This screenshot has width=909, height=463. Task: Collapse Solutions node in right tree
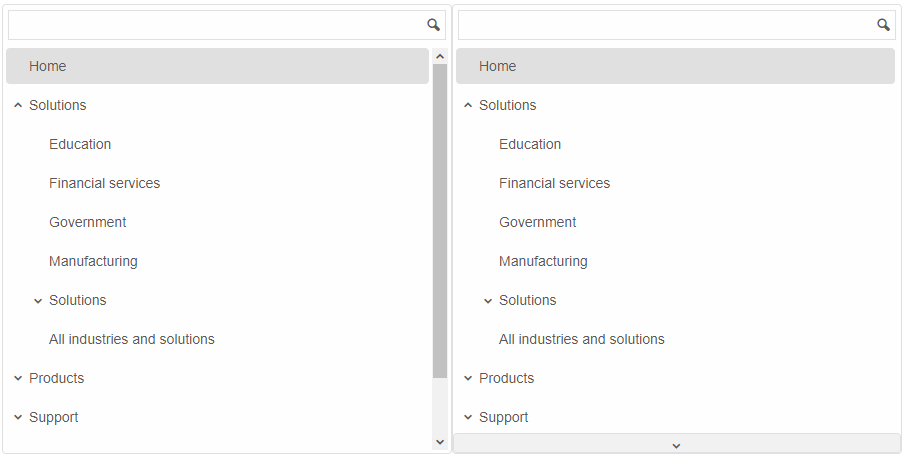[x=468, y=105]
